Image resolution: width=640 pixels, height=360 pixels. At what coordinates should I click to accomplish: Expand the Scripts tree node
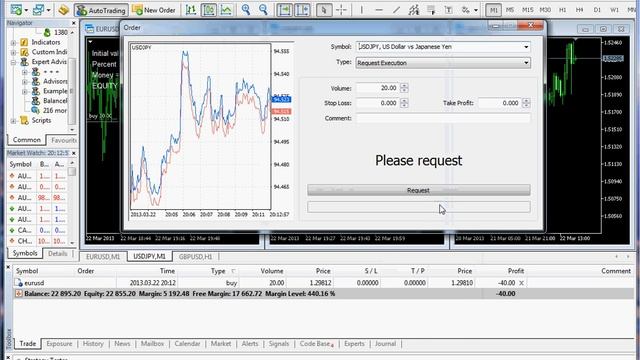(x=13, y=121)
